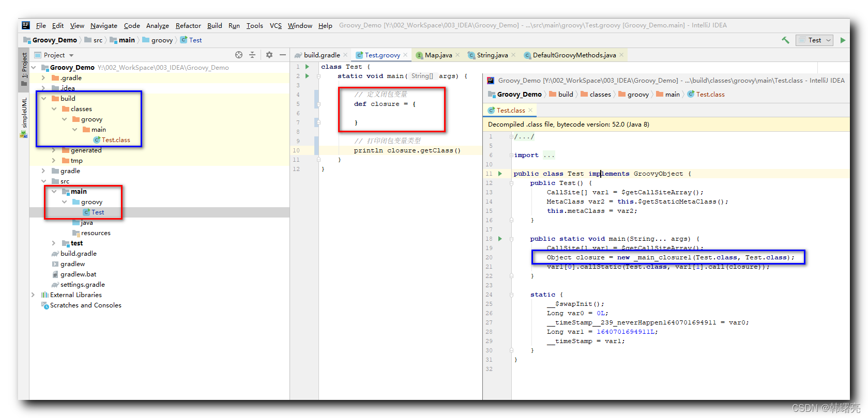Open the Navigate menu
The width and height of the screenshot is (868, 418).
[x=104, y=25]
